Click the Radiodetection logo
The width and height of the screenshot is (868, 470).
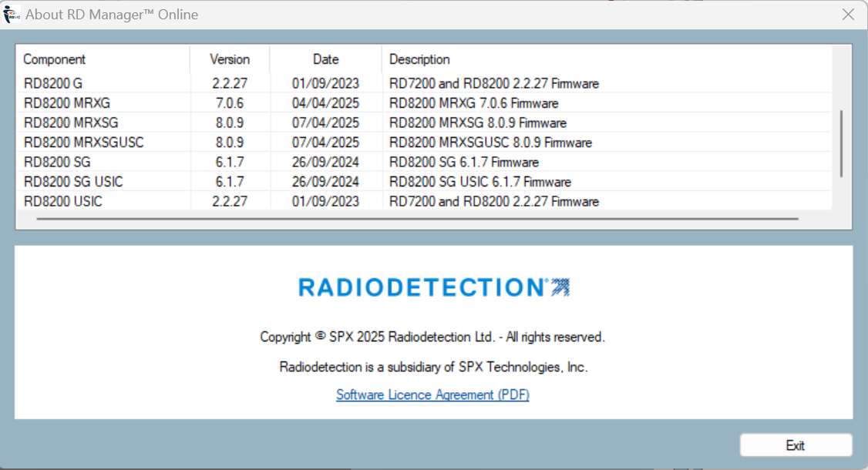(434, 287)
